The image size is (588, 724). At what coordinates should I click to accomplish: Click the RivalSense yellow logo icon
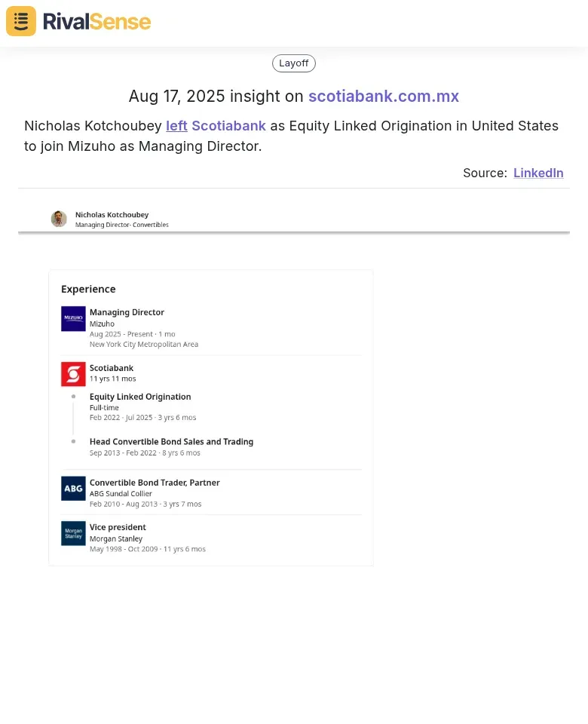[x=21, y=21]
